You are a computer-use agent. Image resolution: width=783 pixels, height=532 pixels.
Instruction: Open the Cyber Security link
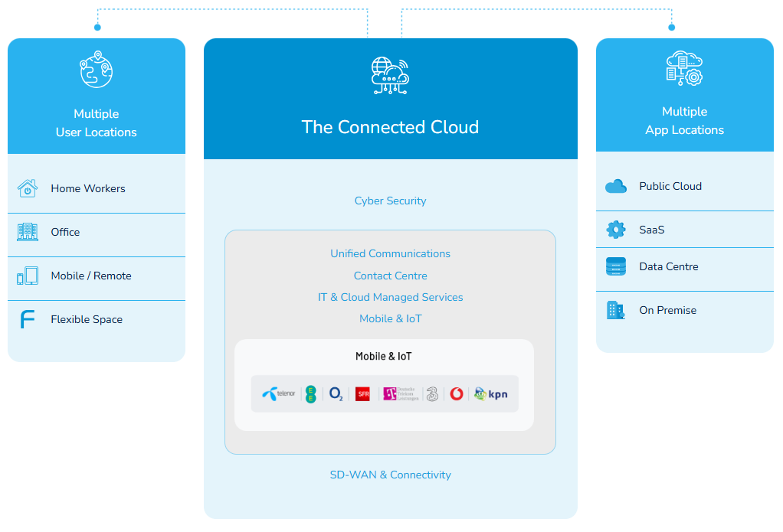pyautogui.click(x=390, y=201)
